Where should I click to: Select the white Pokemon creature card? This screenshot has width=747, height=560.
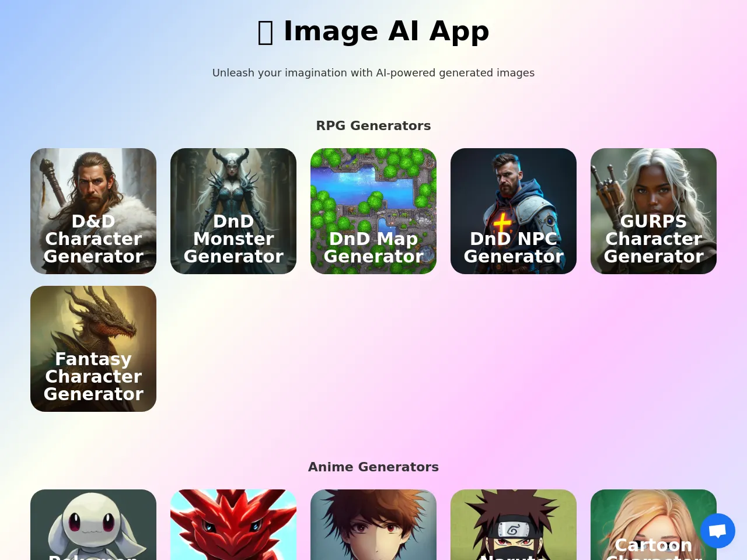point(93,525)
